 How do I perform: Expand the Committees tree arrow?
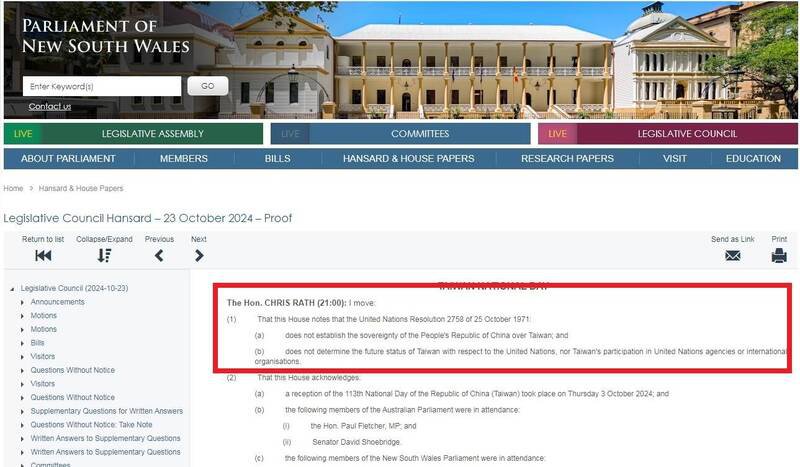point(22,464)
